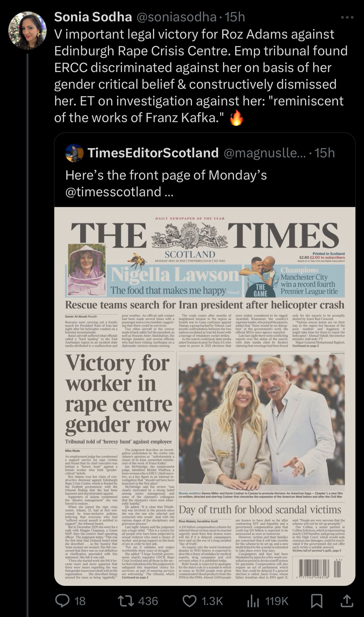This screenshot has height=617, width=364.
Task: Open The Times front page image
Action: click(205, 396)
